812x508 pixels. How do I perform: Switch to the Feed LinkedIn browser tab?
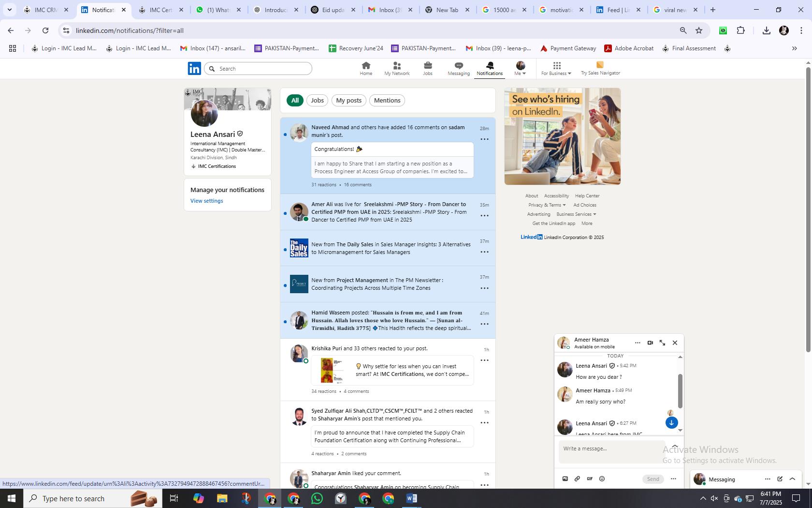[x=618, y=10]
